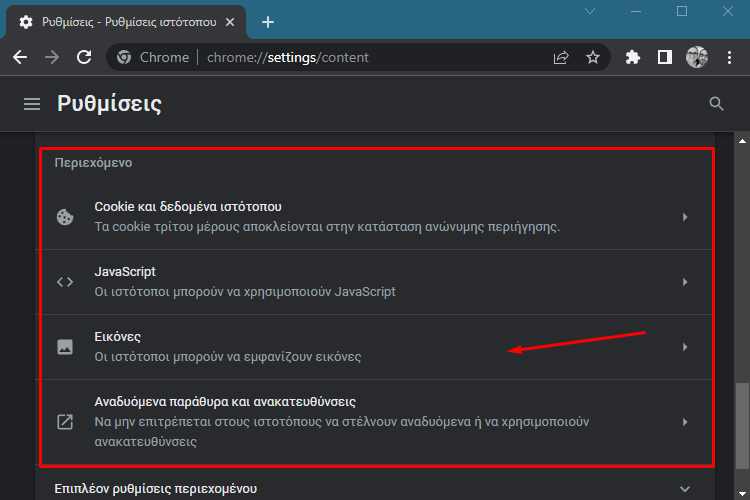
Task: Open a new tab with plus button
Action: (x=268, y=22)
